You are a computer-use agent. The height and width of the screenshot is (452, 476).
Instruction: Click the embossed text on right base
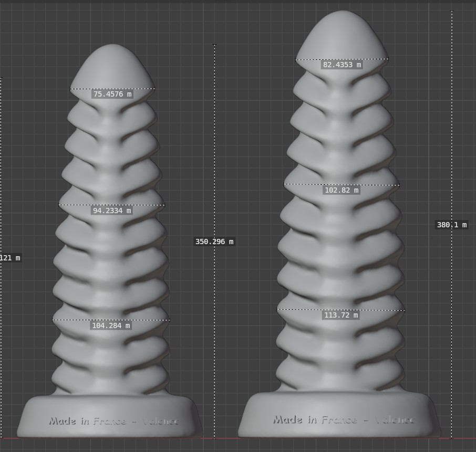point(343,419)
